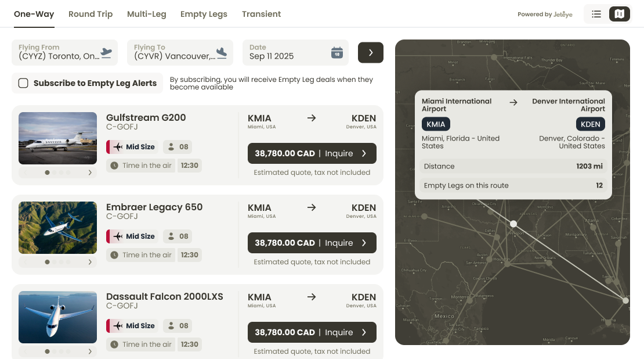This screenshot has width=644, height=359.
Task: Click Mid Size plane icon on Dassault card
Action: (x=118, y=326)
